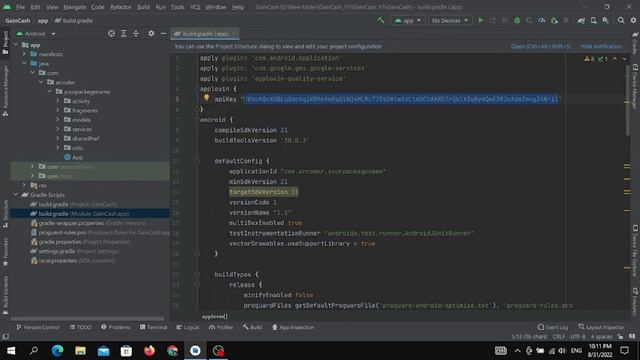Select the proguard-rules.pro file

point(100,232)
